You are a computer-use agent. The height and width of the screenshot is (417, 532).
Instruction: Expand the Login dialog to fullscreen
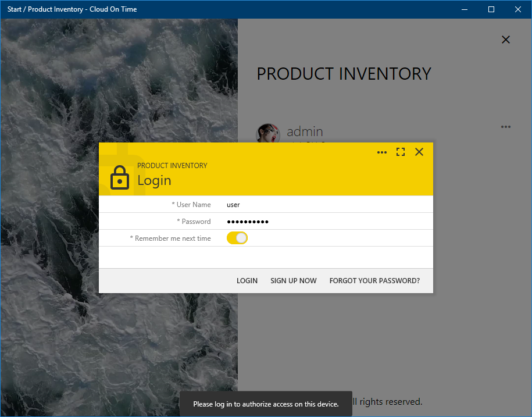click(x=401, y=152)
